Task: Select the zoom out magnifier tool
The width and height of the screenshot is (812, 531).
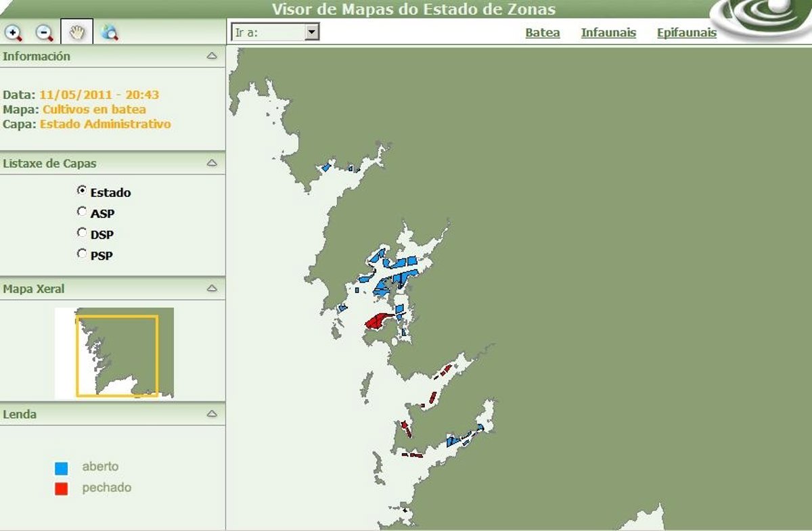Action: pyautogui.click(x=45, y=32)
